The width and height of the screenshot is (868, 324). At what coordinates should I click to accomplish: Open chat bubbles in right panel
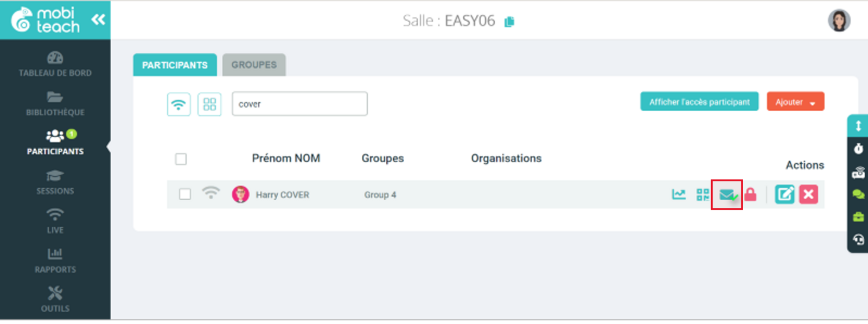click(858, 194)
